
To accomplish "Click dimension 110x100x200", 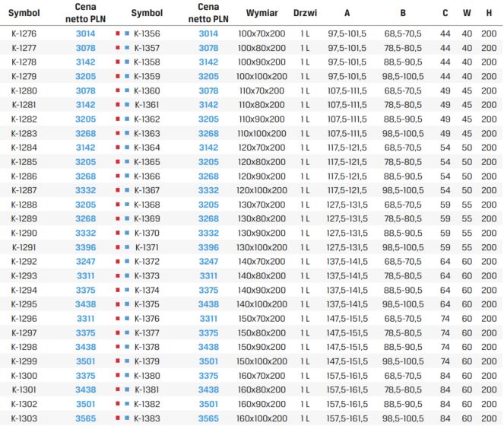I will pyautogui.click(x=262, y=133).
